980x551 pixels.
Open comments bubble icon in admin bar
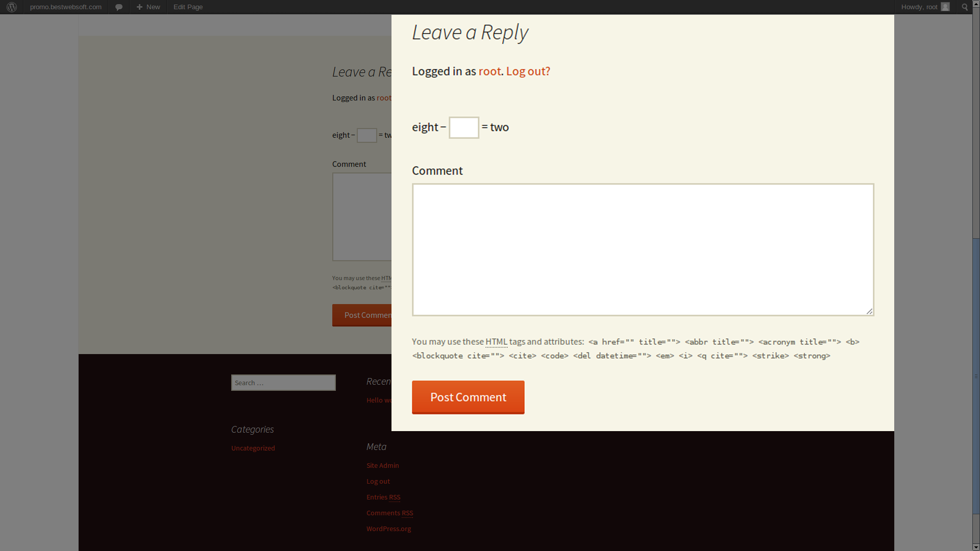119,7
